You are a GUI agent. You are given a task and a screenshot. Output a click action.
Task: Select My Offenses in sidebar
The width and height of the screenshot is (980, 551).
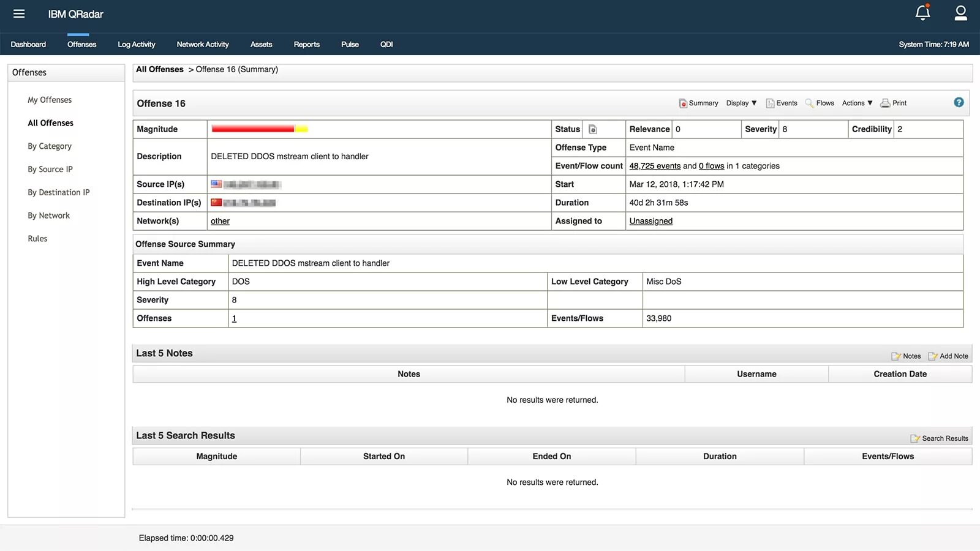point(50,100)
